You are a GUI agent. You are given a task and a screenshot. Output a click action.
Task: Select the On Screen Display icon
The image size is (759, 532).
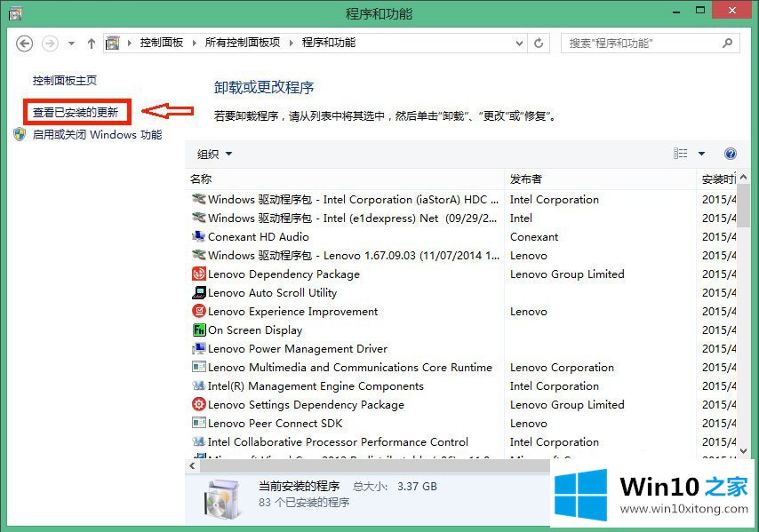pos(198,330)
